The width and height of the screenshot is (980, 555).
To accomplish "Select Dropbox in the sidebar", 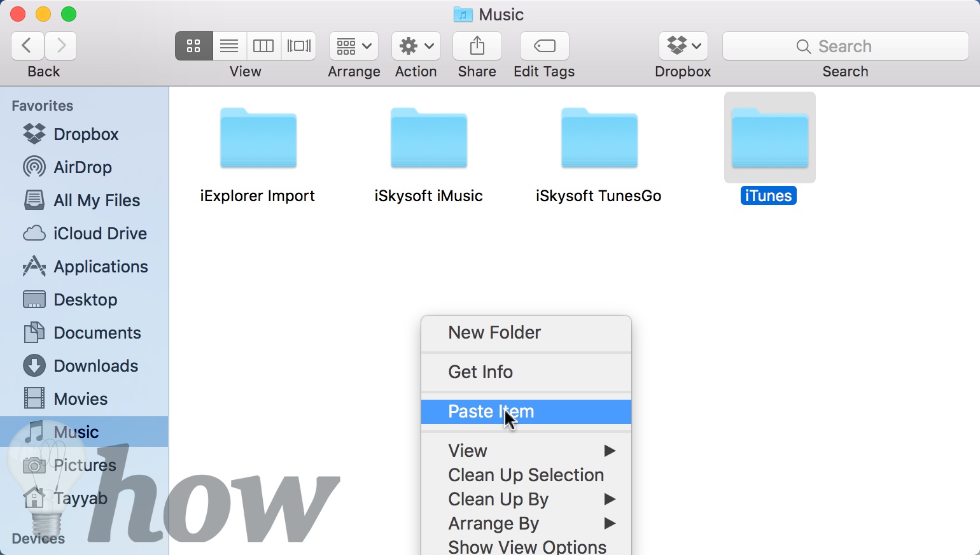I will point(84,134).
